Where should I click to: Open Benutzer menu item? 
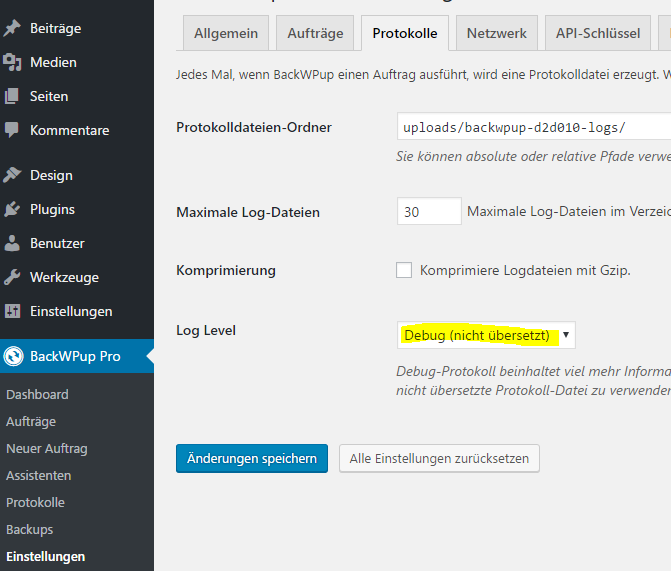tap(77, 243)
